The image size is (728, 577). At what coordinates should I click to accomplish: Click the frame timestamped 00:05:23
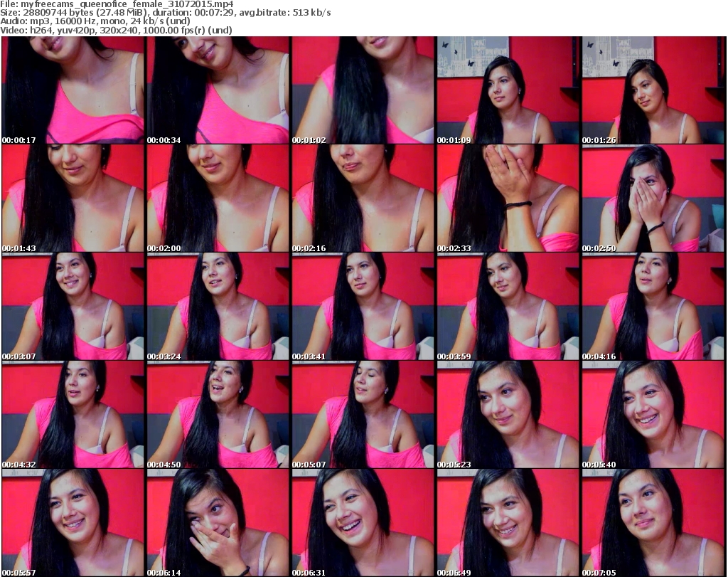tap(508, 415)
